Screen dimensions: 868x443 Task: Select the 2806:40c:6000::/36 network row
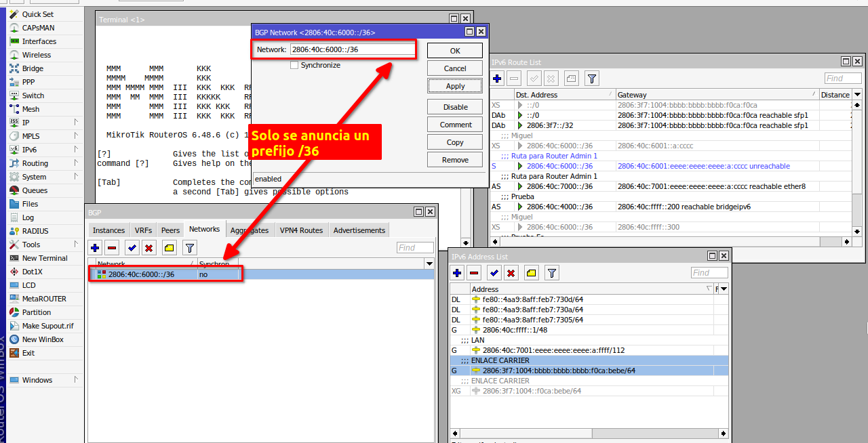click(x=141, y=274)
